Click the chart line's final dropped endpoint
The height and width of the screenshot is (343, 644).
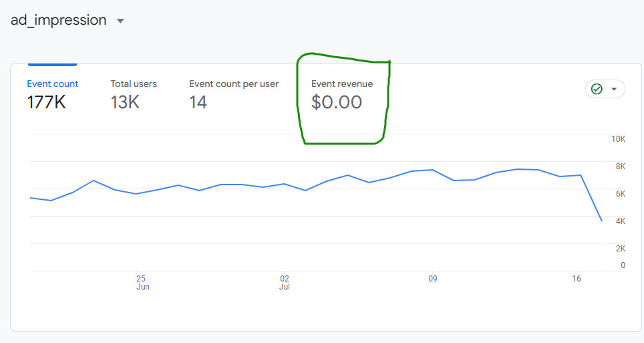click(602, 221)
